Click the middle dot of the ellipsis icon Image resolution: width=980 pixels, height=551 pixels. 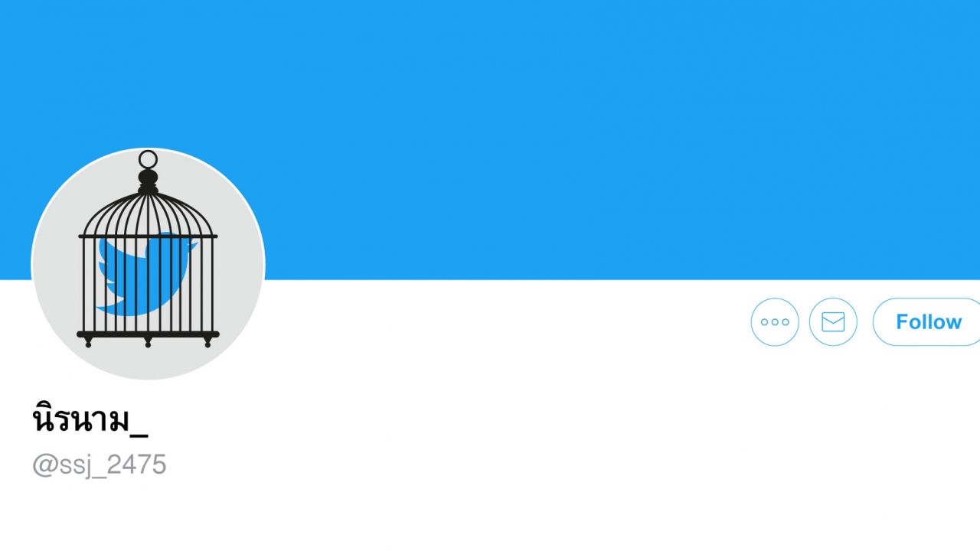[x=775, y=322]
